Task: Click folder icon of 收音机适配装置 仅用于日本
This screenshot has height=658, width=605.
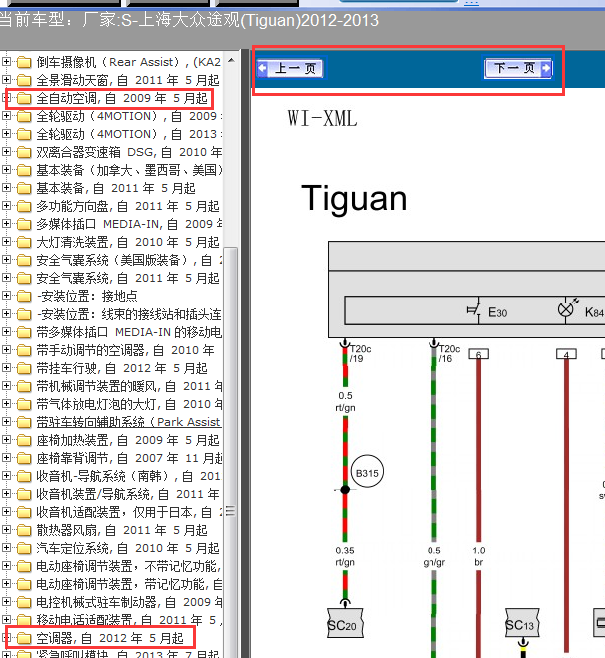Action: click(24, 512)
